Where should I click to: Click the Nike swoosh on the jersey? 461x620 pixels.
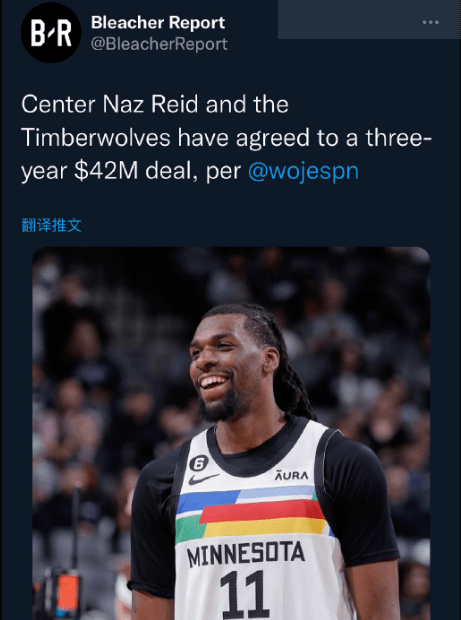[x=203, y=479]
